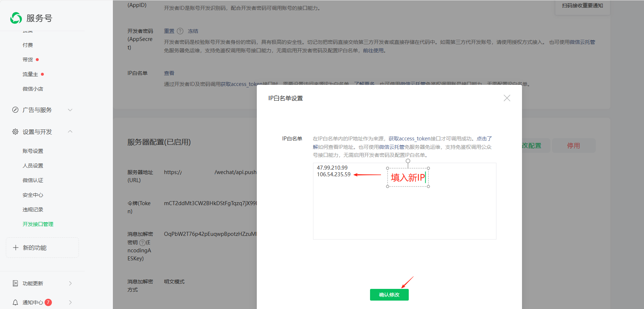Click the help icon next to 重置
The width and height of the screenshot is (644, 309).
point(180,31)
